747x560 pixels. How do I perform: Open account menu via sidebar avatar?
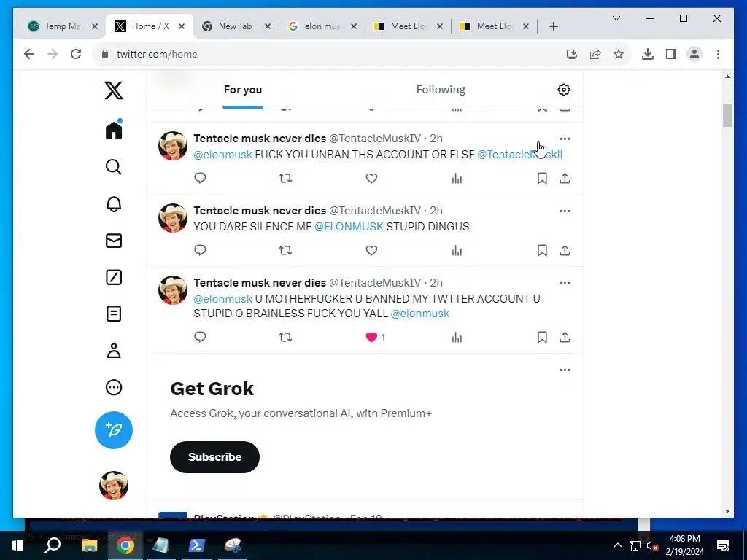pyautogui.click(x=113, y=485)
